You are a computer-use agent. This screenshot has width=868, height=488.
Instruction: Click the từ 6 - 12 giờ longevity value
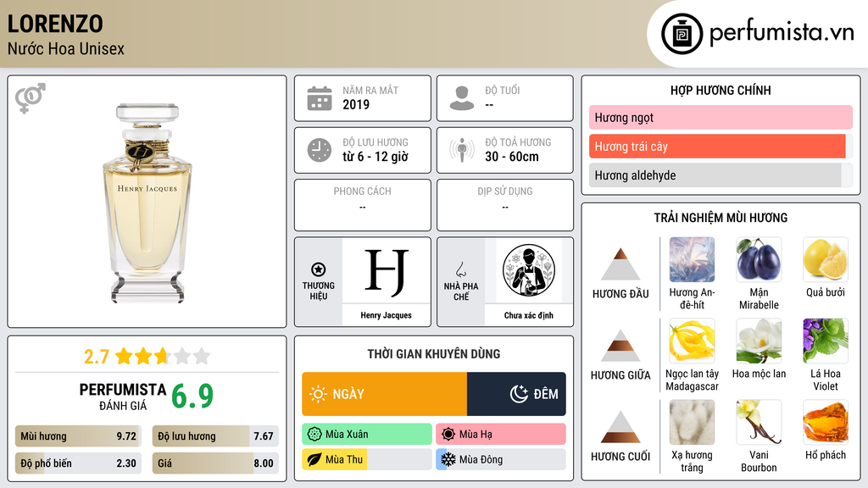tap(376, 157)
